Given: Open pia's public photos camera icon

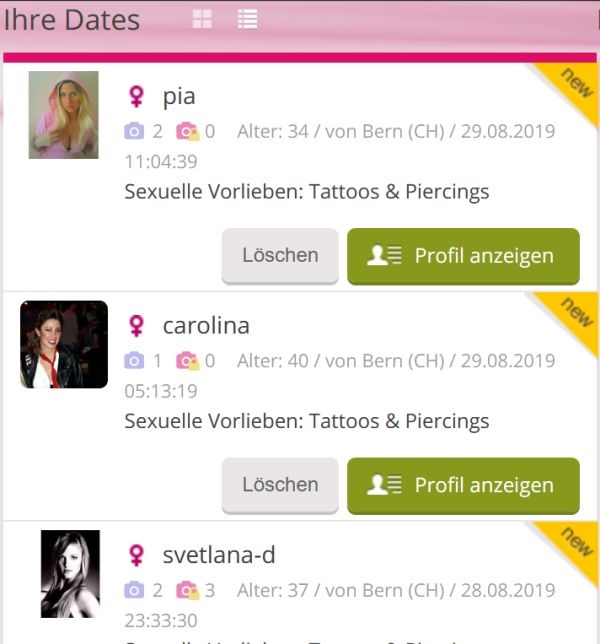Looking at the screenshot, I should tap(134, 132).
